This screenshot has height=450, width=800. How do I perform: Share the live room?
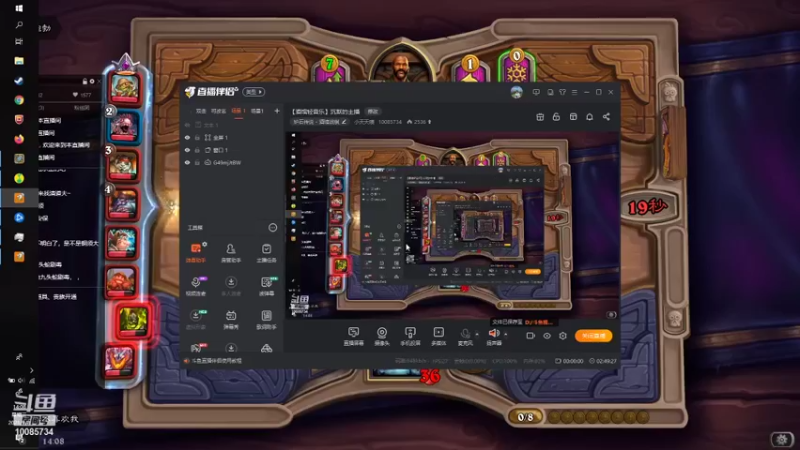[x=606, y=117]
